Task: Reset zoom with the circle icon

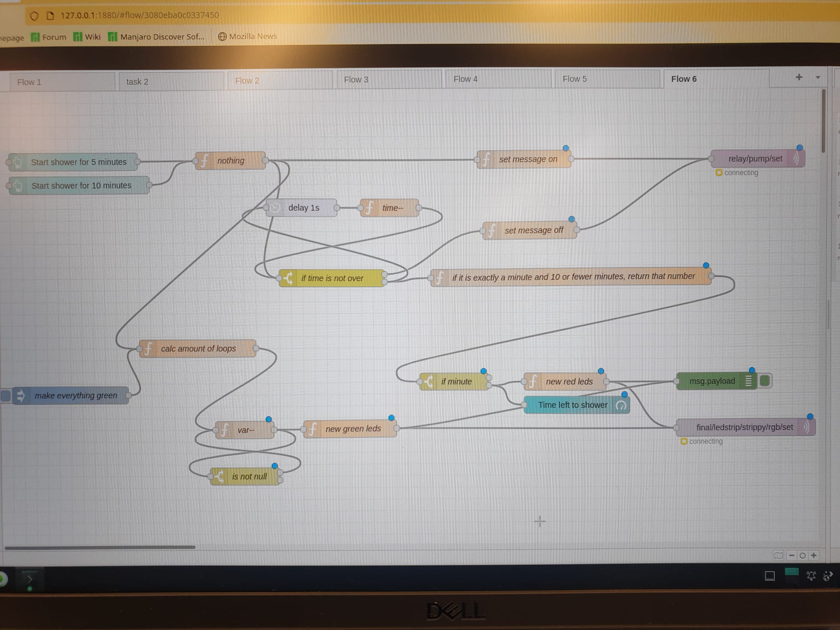Action: (802, 555)
